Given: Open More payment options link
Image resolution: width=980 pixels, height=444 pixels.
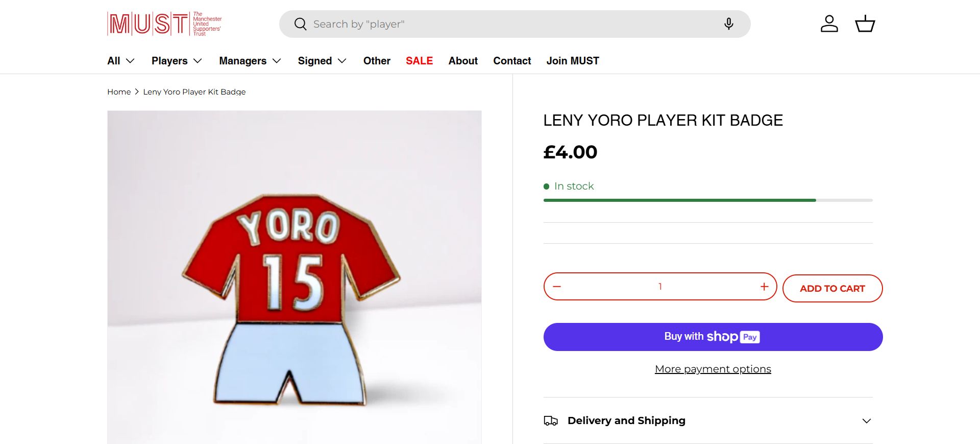Looking at the screenshot, I should (713, 369).
